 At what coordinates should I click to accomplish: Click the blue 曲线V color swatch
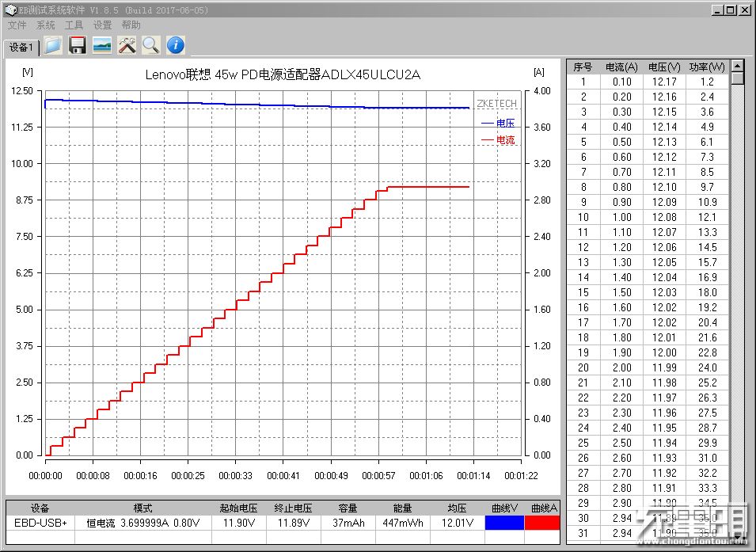tap(504, 523)
